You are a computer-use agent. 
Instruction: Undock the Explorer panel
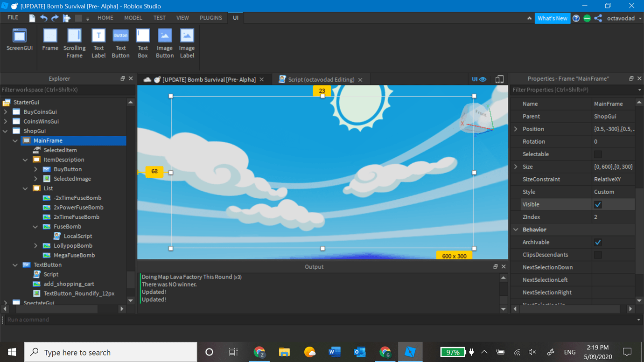point(123,79)
